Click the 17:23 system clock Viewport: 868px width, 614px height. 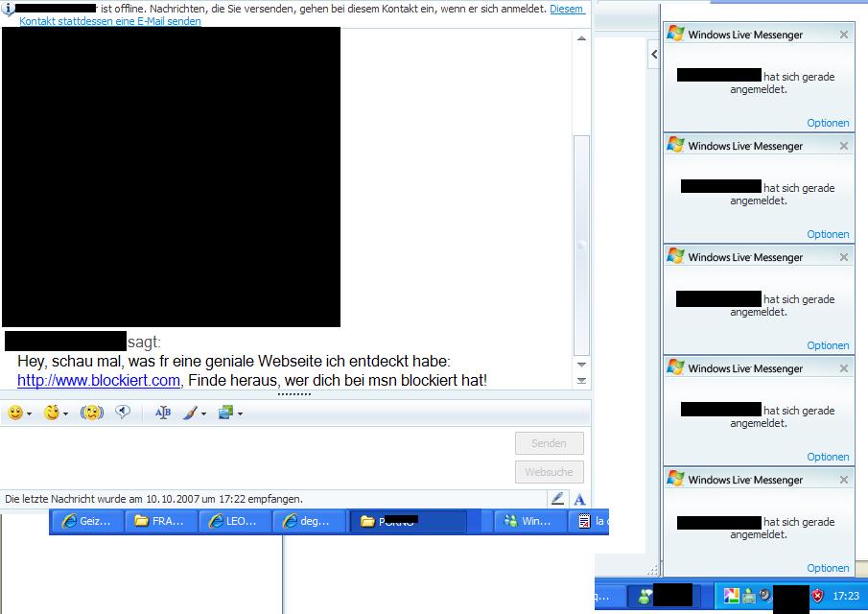pos(846,596)
